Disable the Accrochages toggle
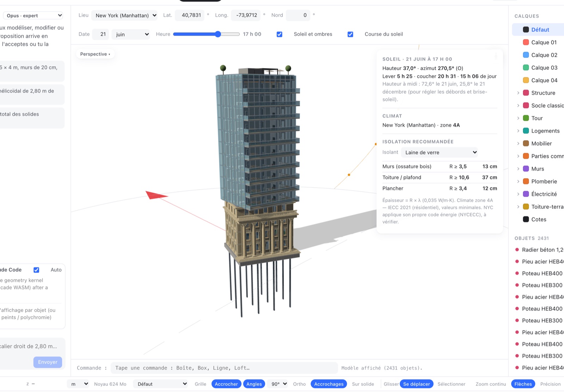564x392 pixels. 329,384
